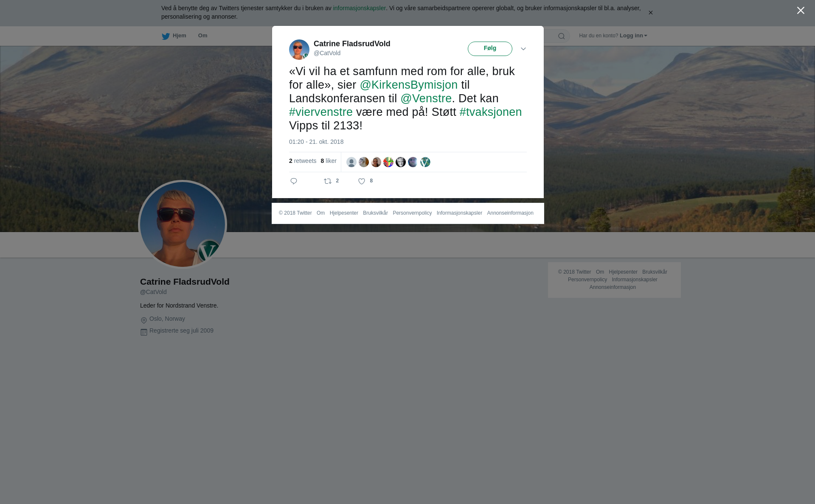Click the default gray silhouette liker avatar

coord(351,162)
